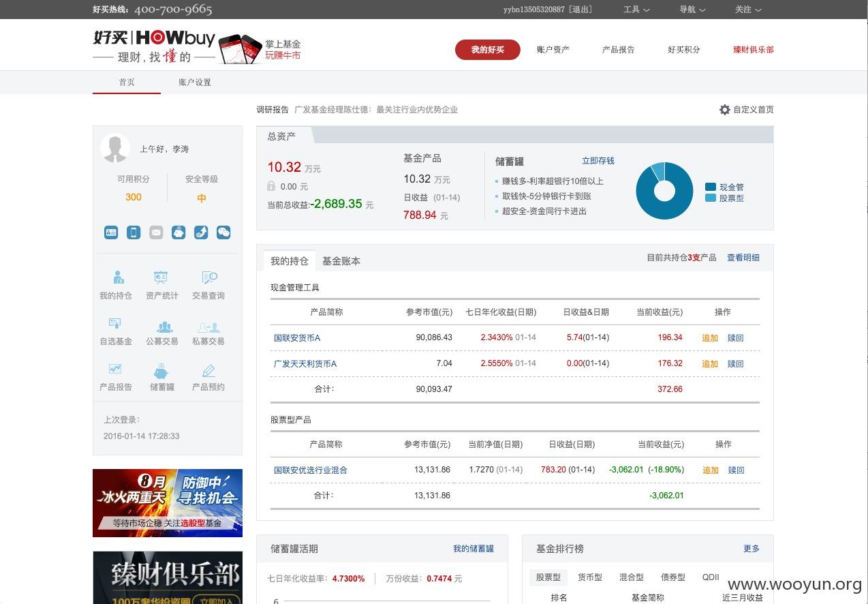Select the 债券型 ranking tab
Image resolution: width=868 pixels, height=604 pixels.
tap(673, 577)
